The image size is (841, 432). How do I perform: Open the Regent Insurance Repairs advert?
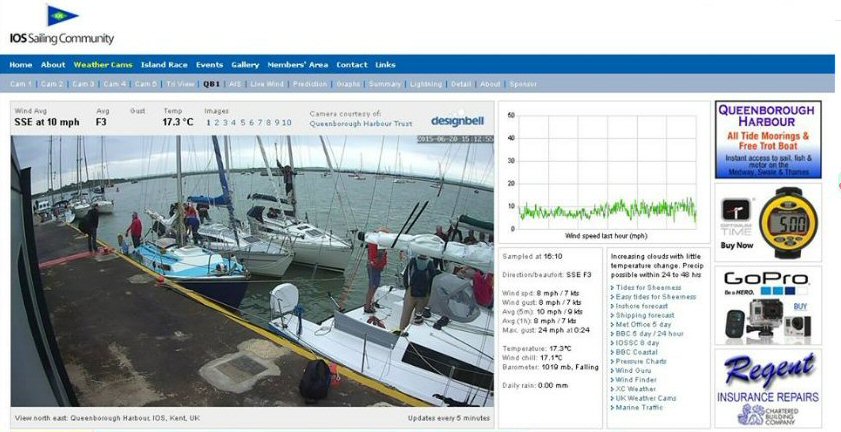[768, 388]
